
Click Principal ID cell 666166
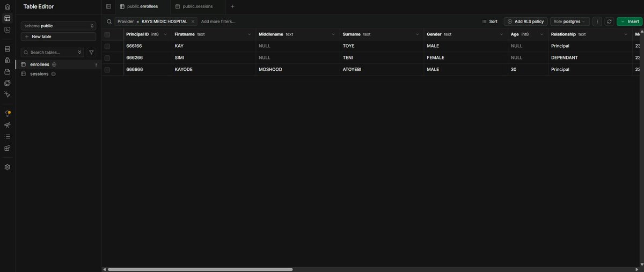coord(148,46)
